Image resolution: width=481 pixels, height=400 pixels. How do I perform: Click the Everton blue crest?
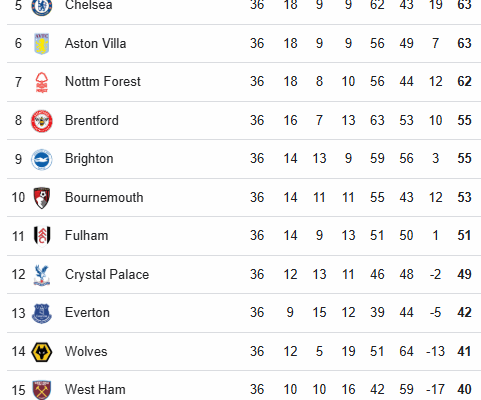point(42,313)
